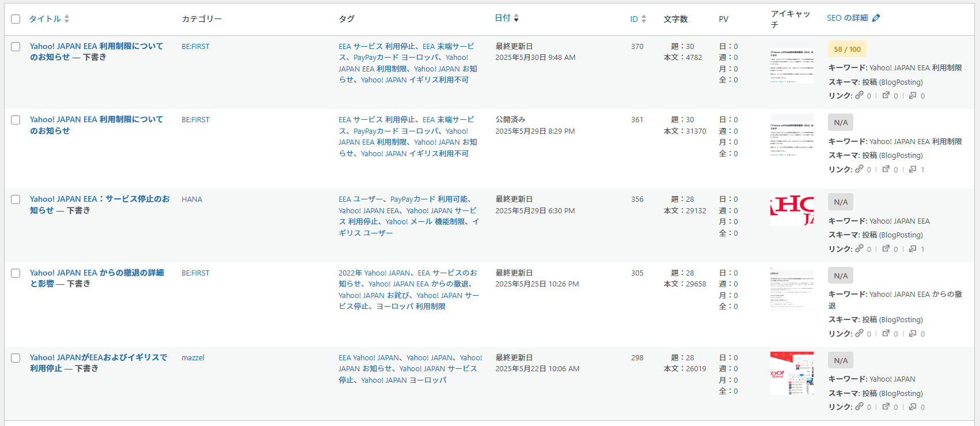The width and height of the screenshot is (980, 426).
Task: Click sort arrows next to タイトル header
Action: click(67, 19)
